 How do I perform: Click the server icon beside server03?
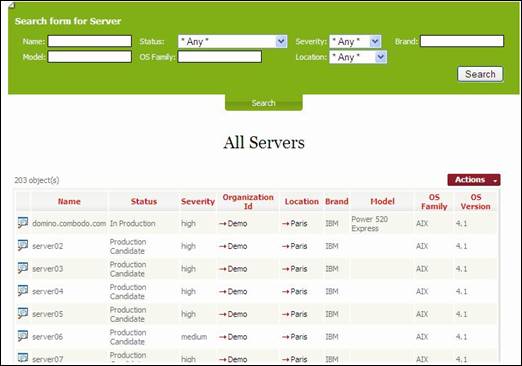(23, 268)
